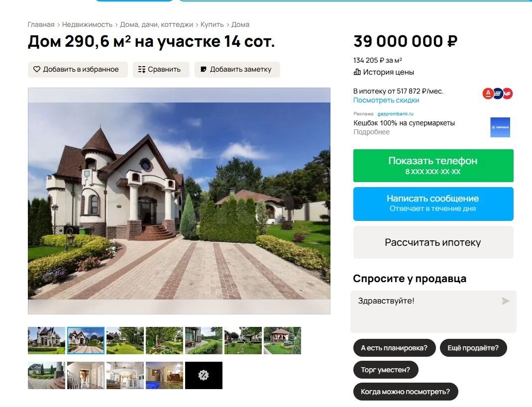Click the Показать телефон button
Viewport: 532px width, 407px height.
[433, 166]
